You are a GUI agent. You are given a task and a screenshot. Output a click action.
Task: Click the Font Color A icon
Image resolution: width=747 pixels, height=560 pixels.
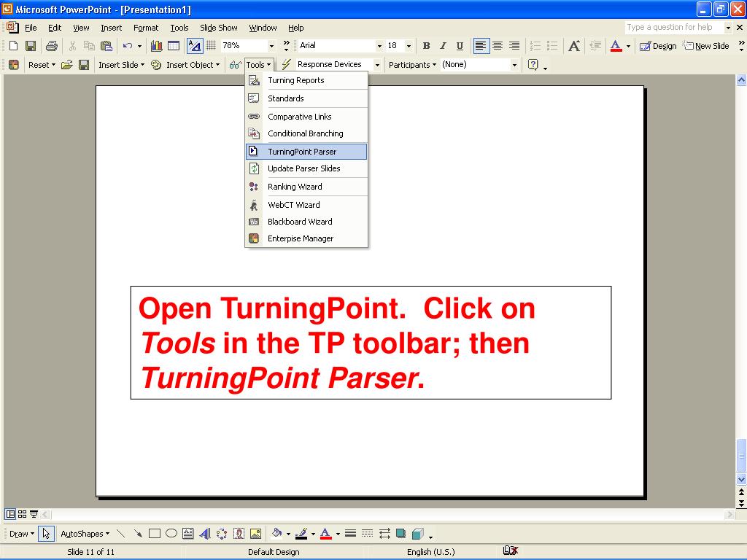616,46
